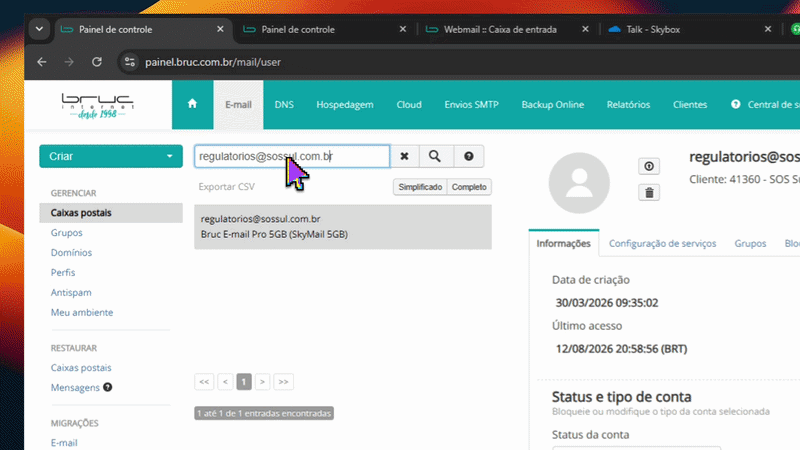The height and width of the screenshot is (450, 800).
Task: Click Exportar CSV link
Action: (x=227, y=187)
